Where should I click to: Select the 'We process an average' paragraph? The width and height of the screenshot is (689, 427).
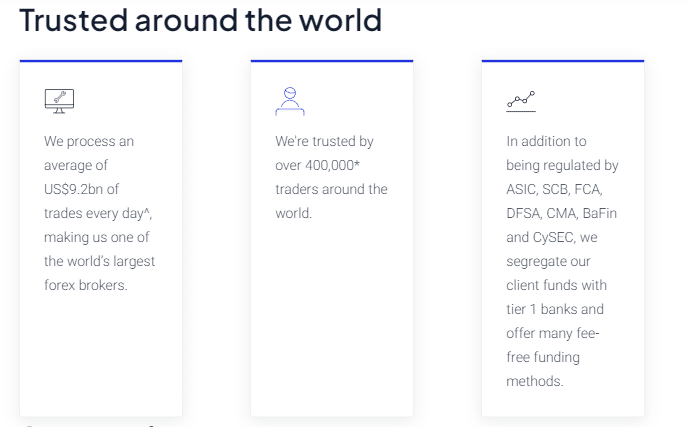(x=99, y=213)
